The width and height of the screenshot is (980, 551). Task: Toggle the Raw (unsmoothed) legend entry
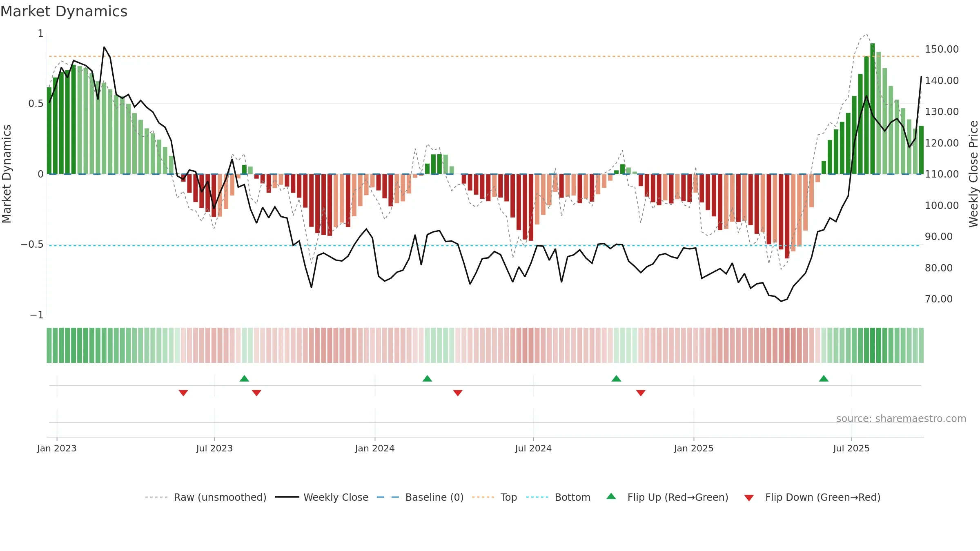click(206, 497)
